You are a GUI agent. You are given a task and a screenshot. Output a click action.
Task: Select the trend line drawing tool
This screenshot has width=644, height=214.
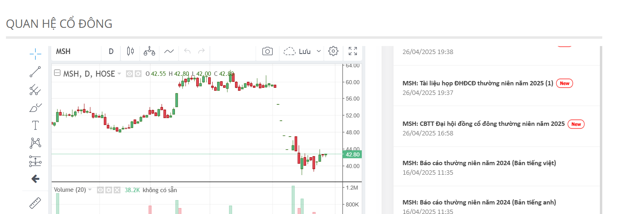coord(35,72)
